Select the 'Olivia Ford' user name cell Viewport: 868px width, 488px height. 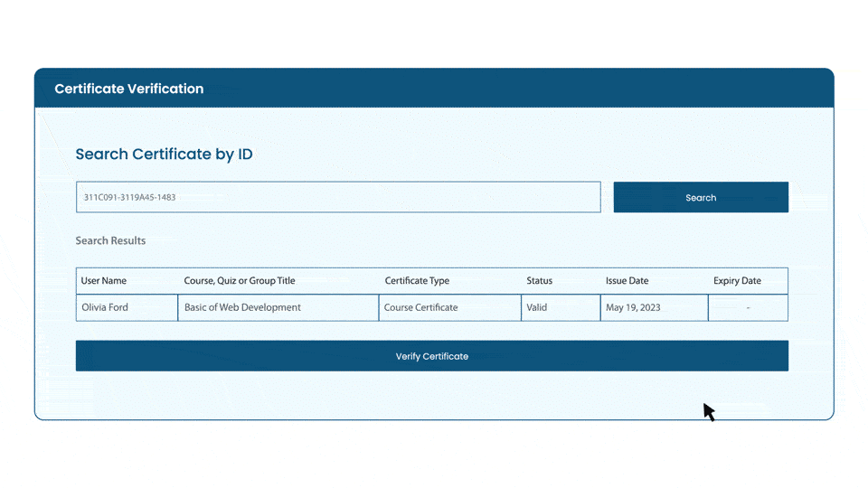pos(127,307)
